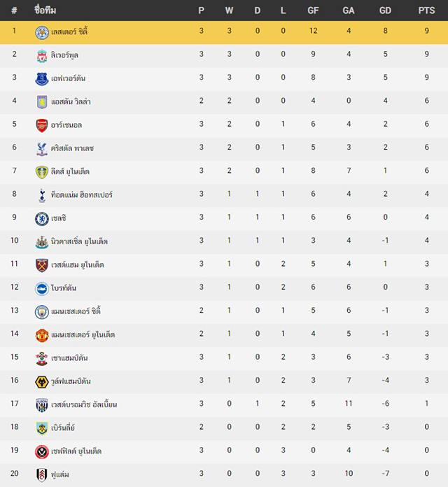Click the Sheffield United crest
The height and width of the screenshot is (487, 448).
(x=41, y=451)
